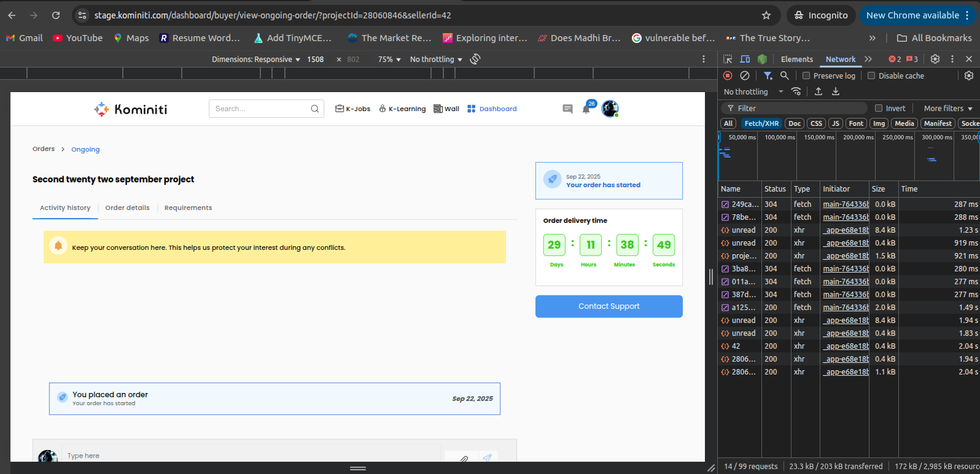Click the notification bell icon
The width and height of the screenshot is (980, 474).
(586, 110)
